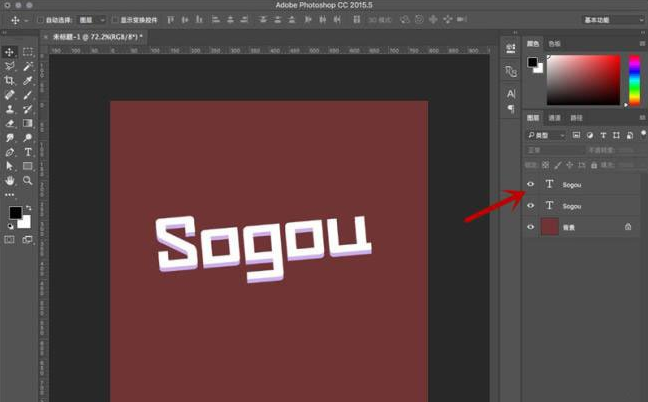Toggle lock all padlock icon
Image resolution: width=648 pixels, height=402 pixels.
[x=594, y=165]
